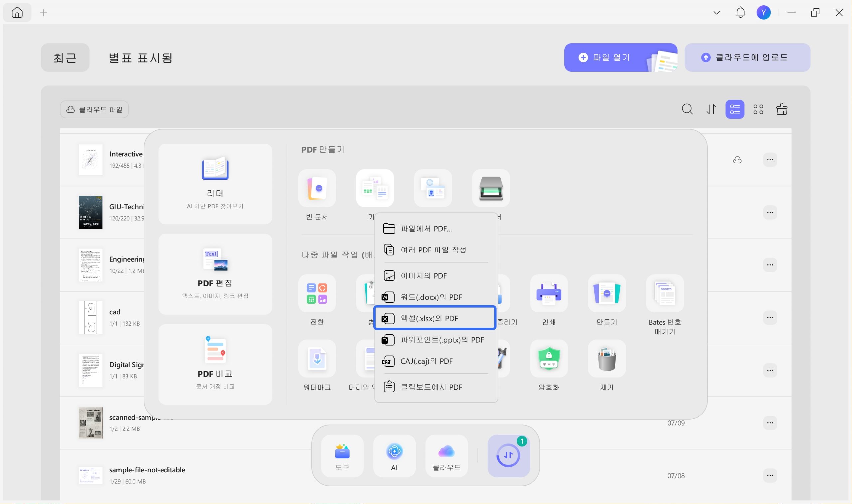Switch to the 최근 tab
The image size is (852, 504).
pos(65,58)
